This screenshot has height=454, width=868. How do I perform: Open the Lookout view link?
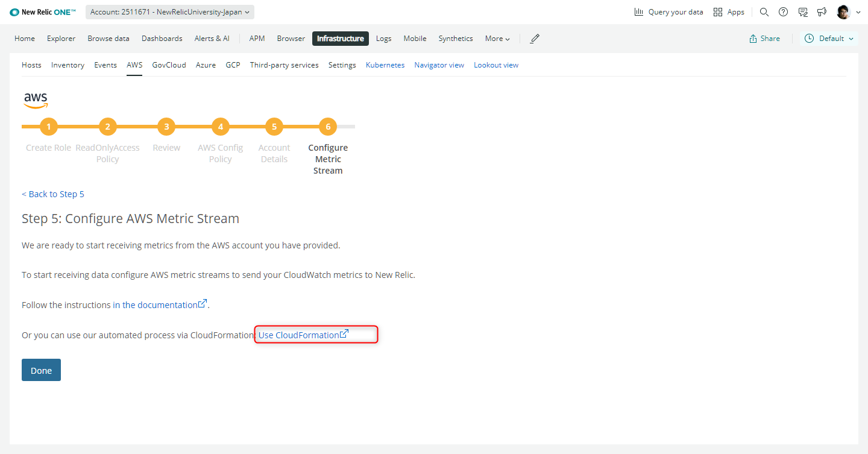[496, 65]
